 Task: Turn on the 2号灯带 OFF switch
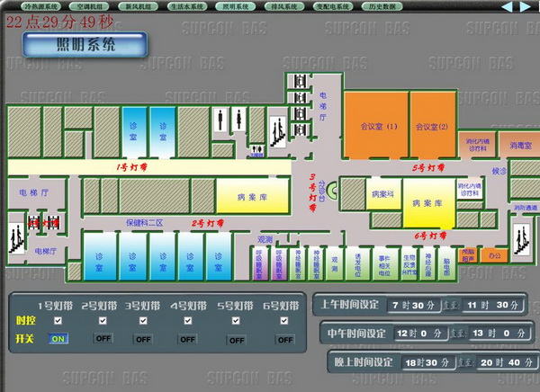coord(103,339)
